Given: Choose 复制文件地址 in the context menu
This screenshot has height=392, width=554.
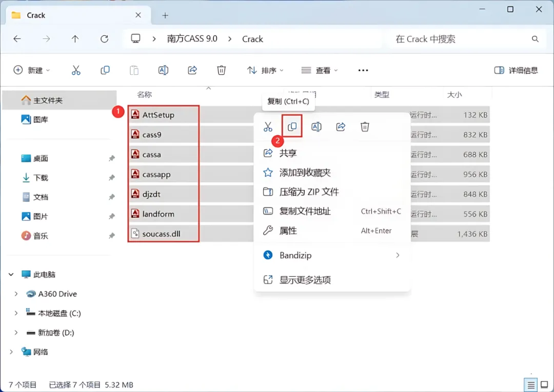Looking at the screenshot, I should click(332, 211).
